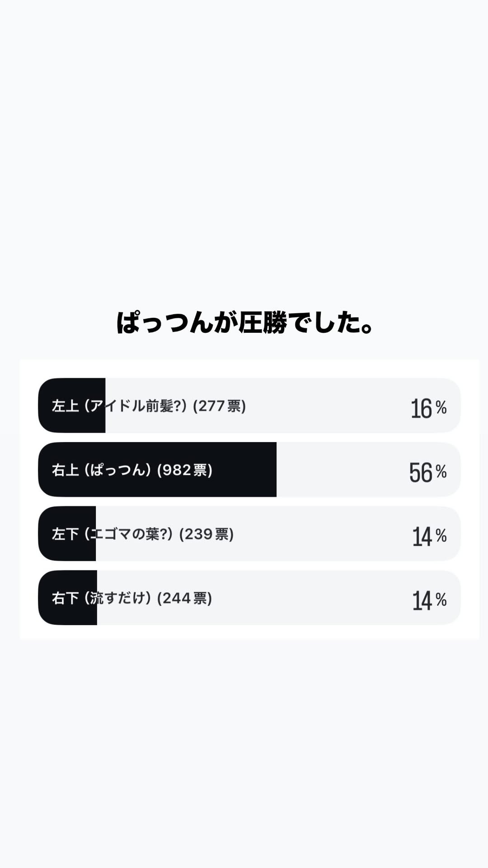Click the unfilled light part of the 16% bar

click(283, 406)
